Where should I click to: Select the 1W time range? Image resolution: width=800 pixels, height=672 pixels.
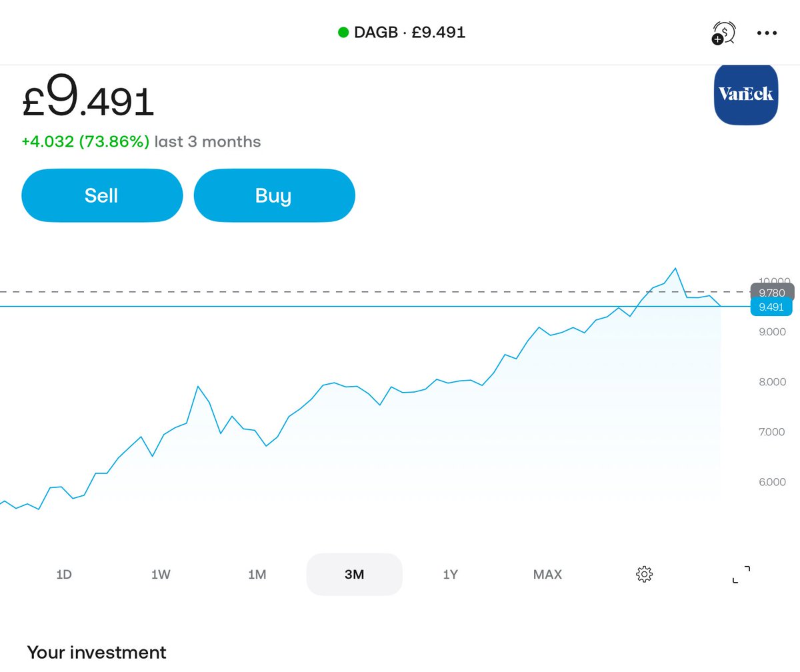[161, 574]
